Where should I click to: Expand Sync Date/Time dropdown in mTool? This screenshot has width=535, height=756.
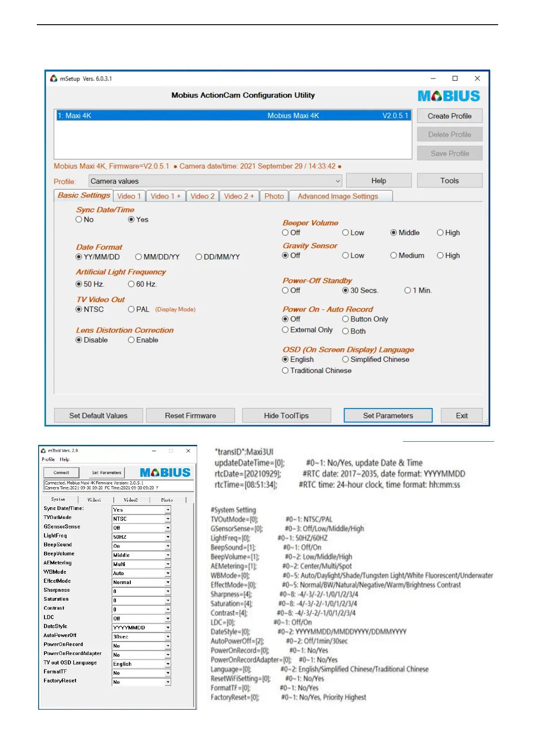[168, 510]
